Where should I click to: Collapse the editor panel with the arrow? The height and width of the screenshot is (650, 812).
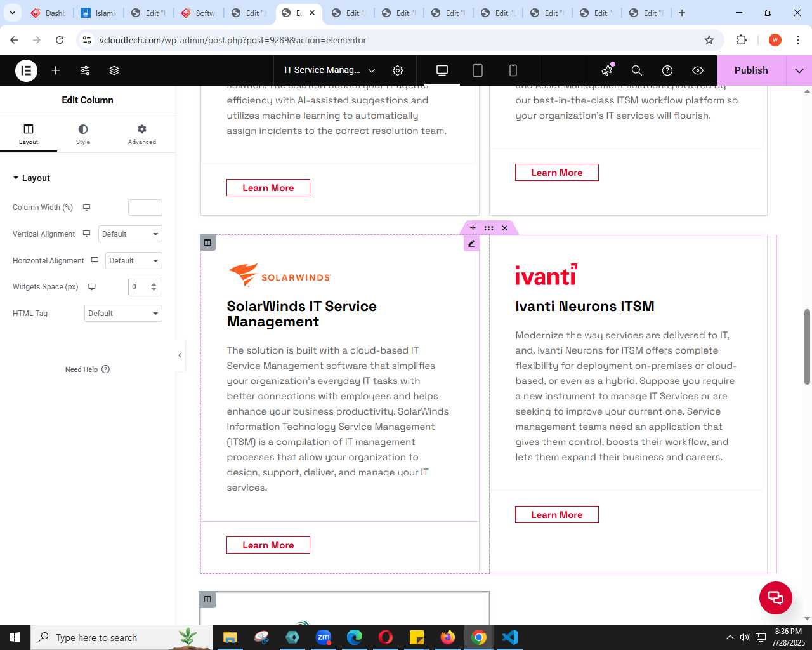180,355
